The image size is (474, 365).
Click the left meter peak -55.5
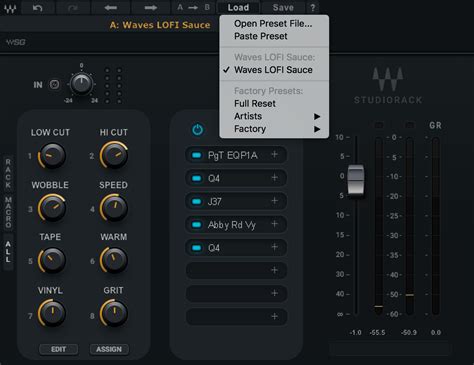[377, 333]
